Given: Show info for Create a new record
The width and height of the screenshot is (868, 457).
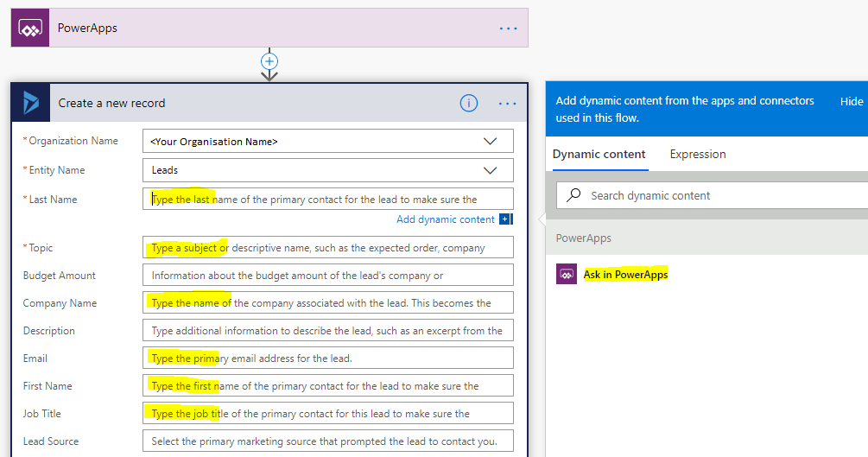Looking at the screenshot, I should click(x=469, y=103).
